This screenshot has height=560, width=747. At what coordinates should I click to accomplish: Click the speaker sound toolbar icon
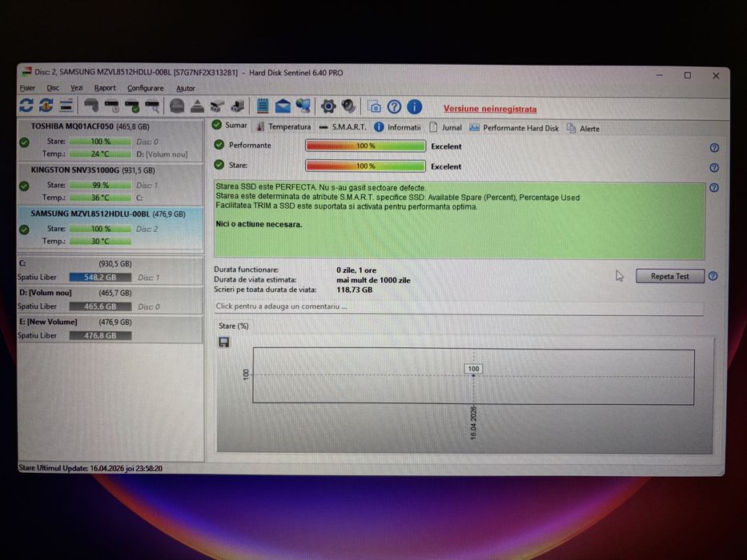click(349, 106)
